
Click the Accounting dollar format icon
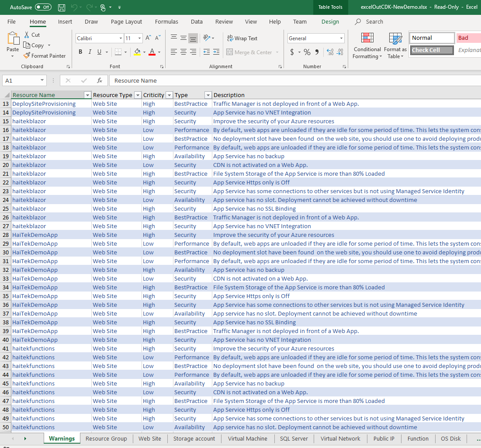[x=292, y=52]
